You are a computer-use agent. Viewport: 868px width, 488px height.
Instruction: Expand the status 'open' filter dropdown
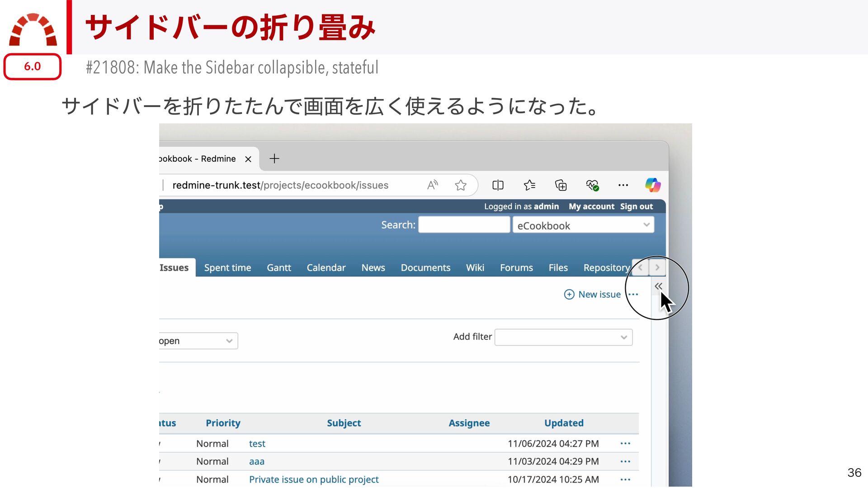[x=197, y=341]
